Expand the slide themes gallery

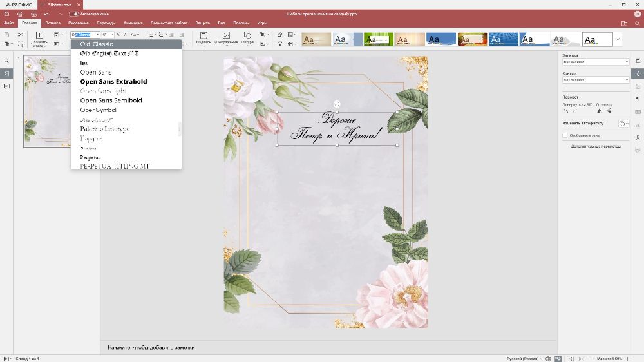[618, 39]
